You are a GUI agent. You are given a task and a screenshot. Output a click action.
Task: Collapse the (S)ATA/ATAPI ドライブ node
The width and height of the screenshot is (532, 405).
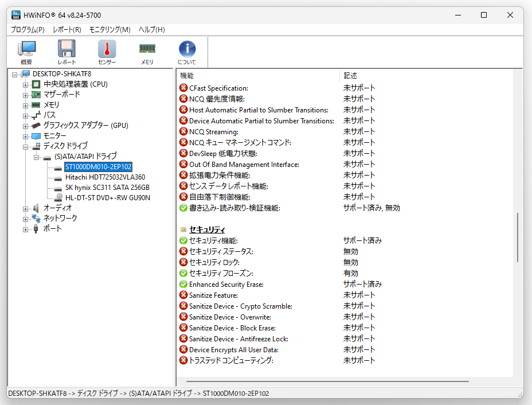point(36,157)
